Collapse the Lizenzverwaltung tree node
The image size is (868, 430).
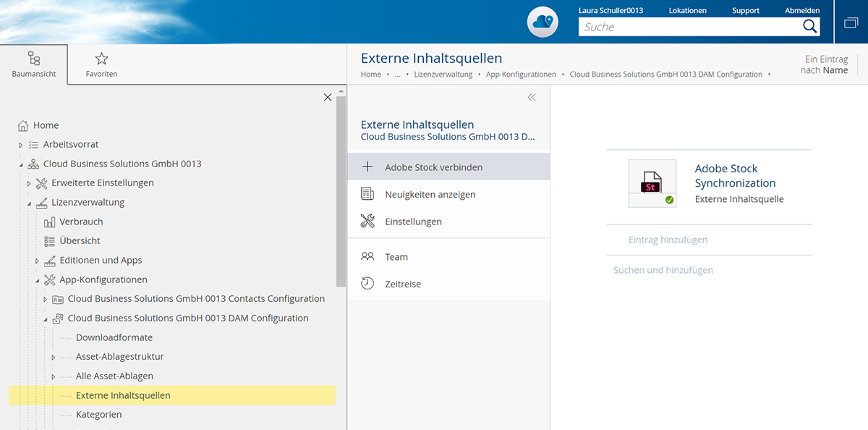[x=29, y=203]
